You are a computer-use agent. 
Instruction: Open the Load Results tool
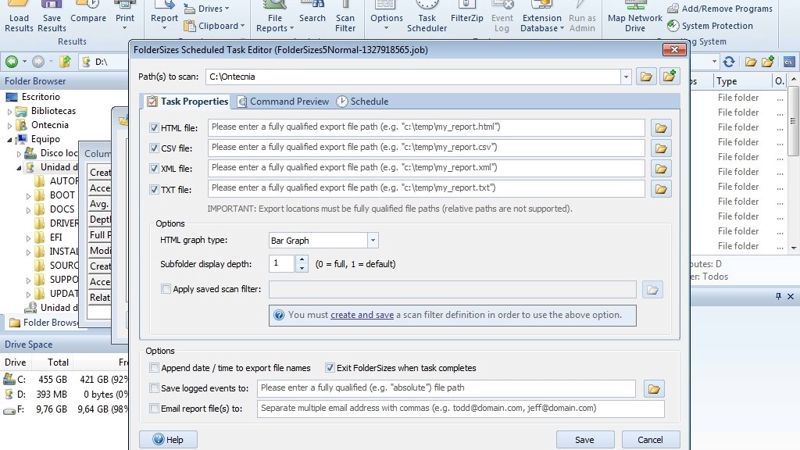pos(19,17)
